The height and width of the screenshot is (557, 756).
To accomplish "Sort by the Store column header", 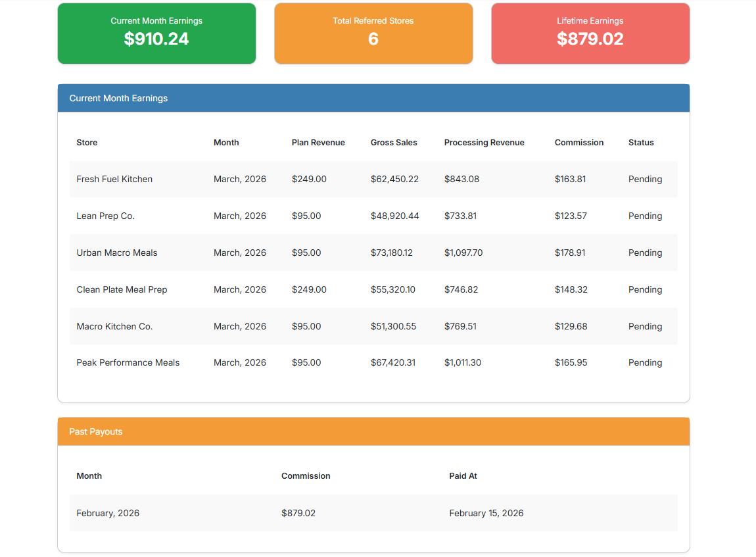I will click(87, 143).
